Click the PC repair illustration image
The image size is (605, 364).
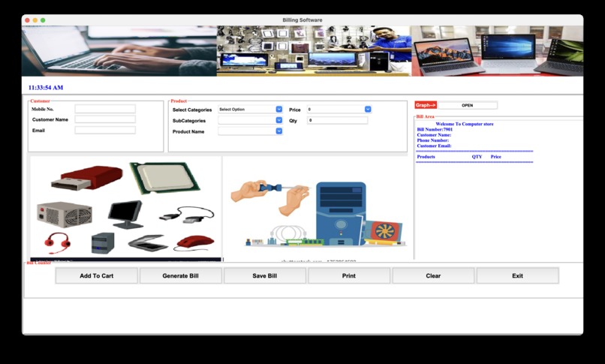[x=315, y=209]
